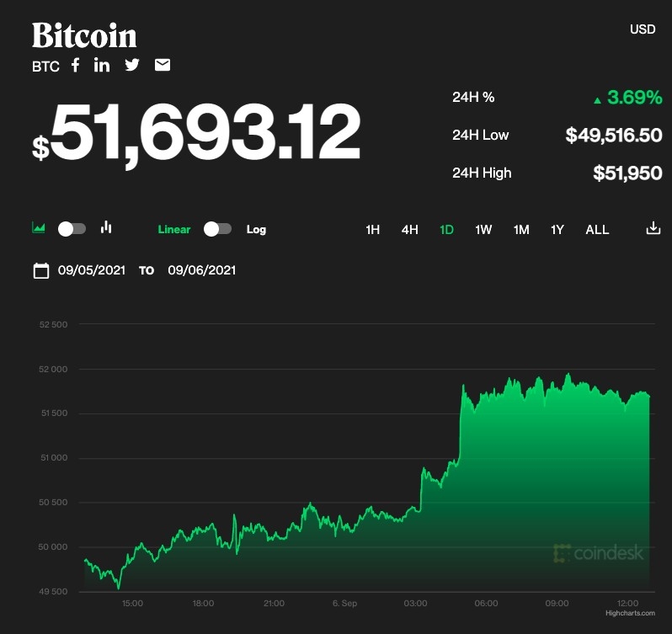Image resolution: width=672 pixels, height=634 pixels.
Task: Share via the Twitter icon
Action: point(132,65)
